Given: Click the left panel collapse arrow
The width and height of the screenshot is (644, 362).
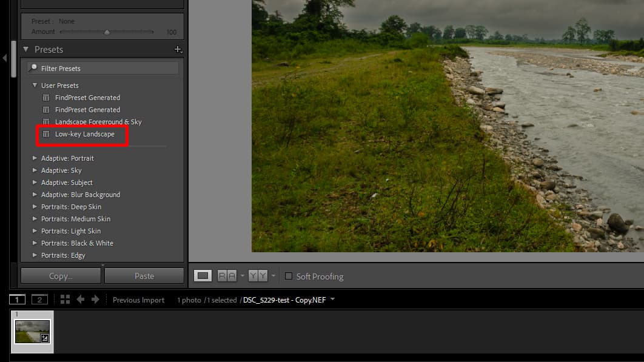Looking at the screenshot, I should 4,58.
